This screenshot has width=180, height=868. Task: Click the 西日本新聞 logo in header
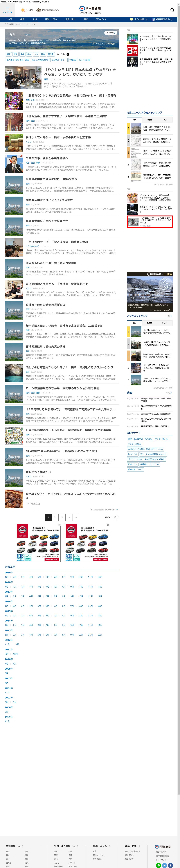coord(90,8)
